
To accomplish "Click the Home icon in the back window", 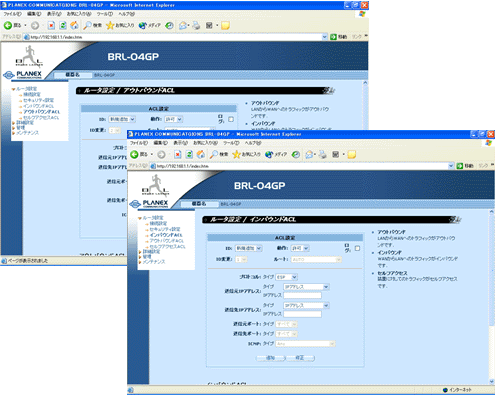I will 74,25.
